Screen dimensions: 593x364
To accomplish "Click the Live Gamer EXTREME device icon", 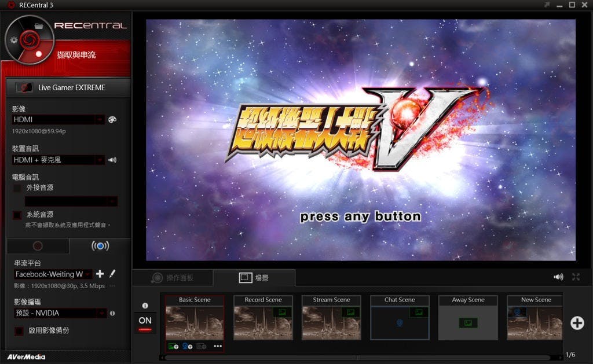I will [x=24, y=87].
